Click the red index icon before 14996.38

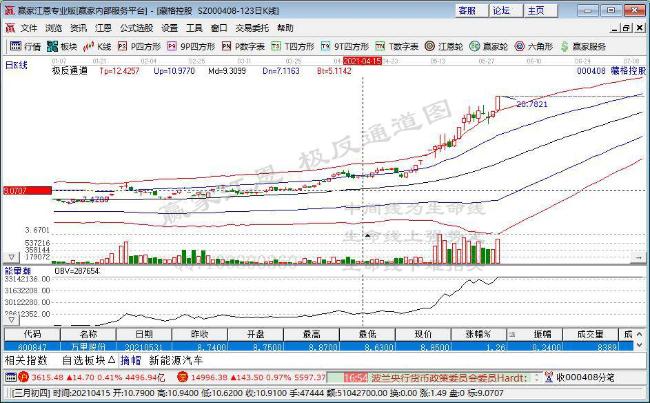pyautogui.click(x=182, y=377)
